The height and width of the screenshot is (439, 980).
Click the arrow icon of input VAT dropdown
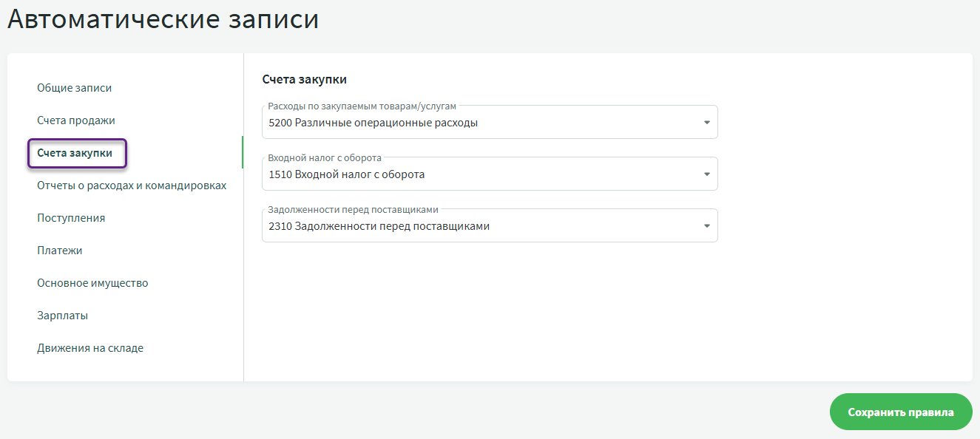706,174
